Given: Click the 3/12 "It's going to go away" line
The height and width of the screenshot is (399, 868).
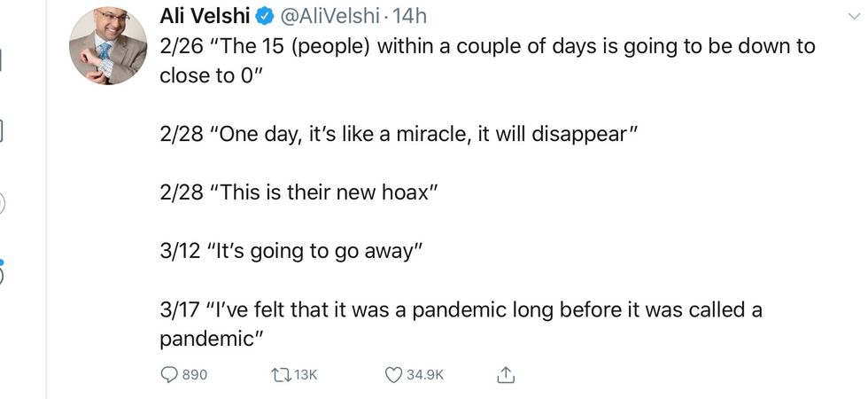Looking at the screenshot, I should [286, 252].
